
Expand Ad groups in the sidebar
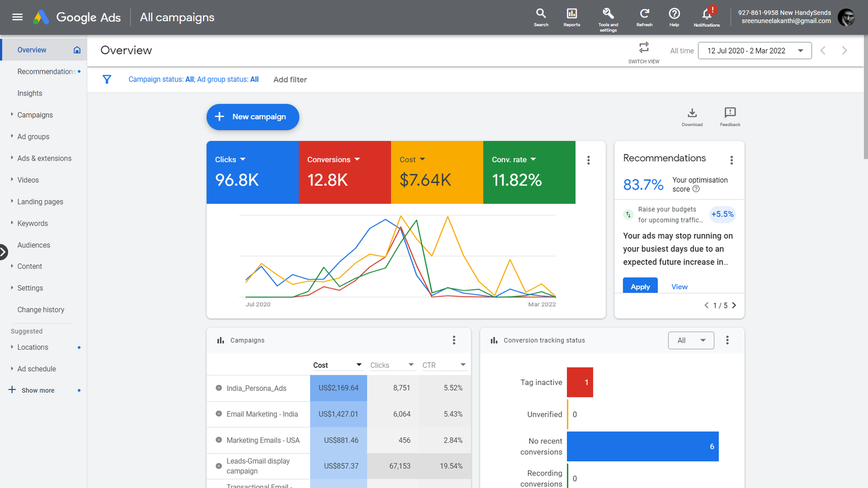point(12,136)
